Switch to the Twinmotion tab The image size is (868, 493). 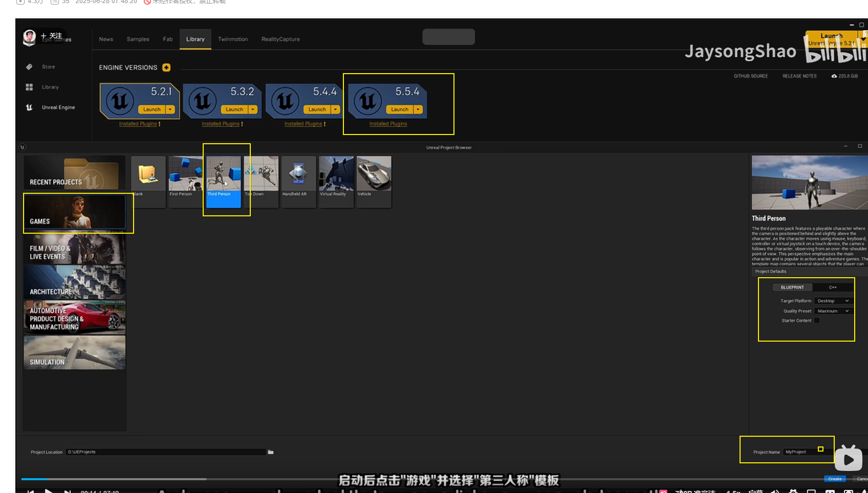click(x=233, y=39)
